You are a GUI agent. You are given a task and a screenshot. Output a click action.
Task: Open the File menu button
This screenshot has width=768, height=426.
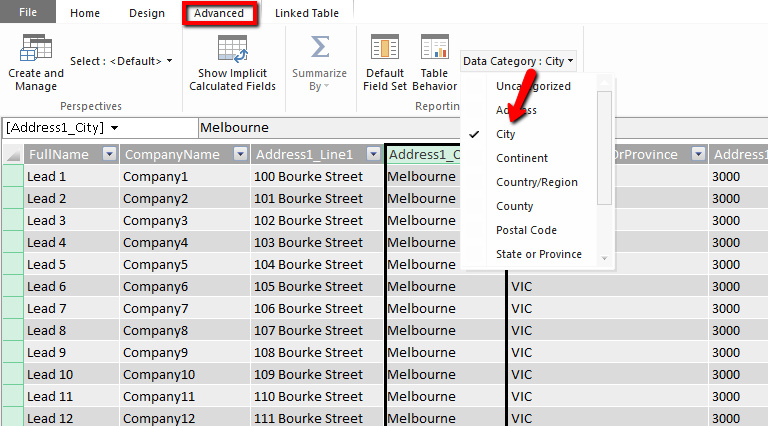pyautogui.click(x=28, y=14)
